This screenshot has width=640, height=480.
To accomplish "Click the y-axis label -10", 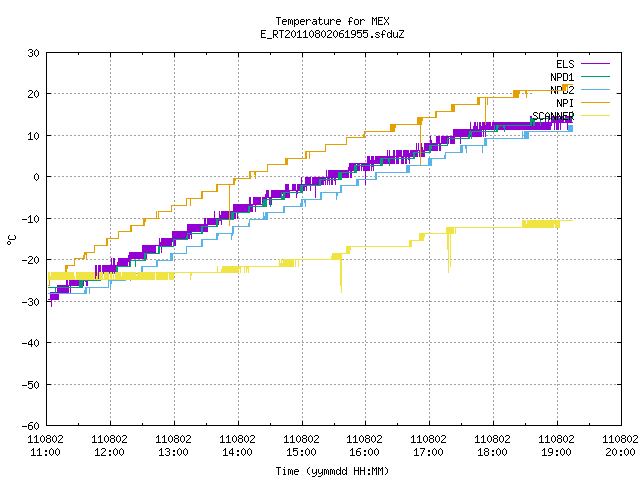I will coord(31,219).
